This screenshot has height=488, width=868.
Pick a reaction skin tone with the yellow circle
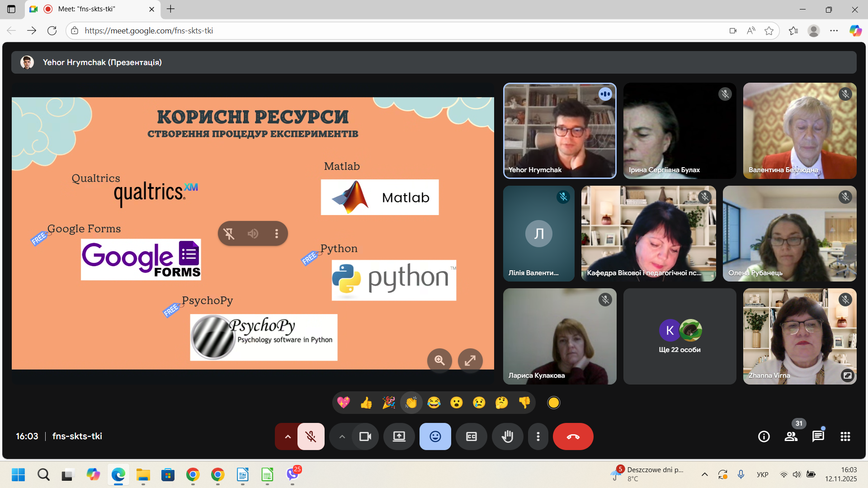pyautogui.click(x=553, y=403)
